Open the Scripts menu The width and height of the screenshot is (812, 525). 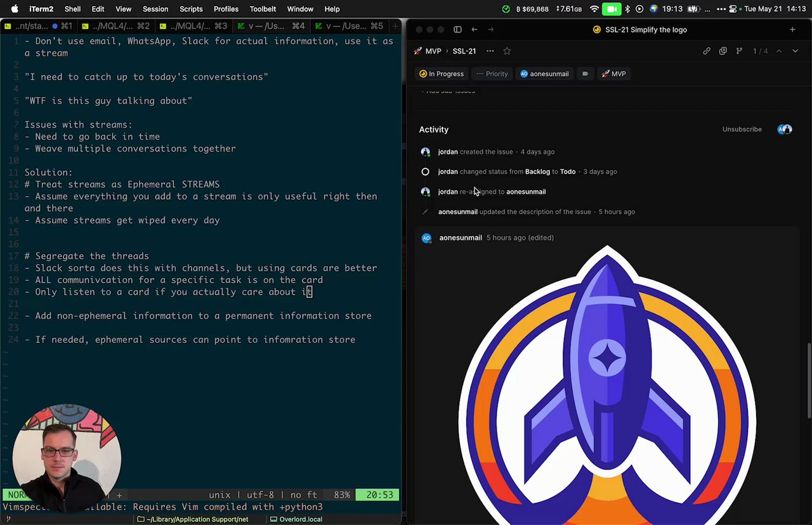[191, 9]
